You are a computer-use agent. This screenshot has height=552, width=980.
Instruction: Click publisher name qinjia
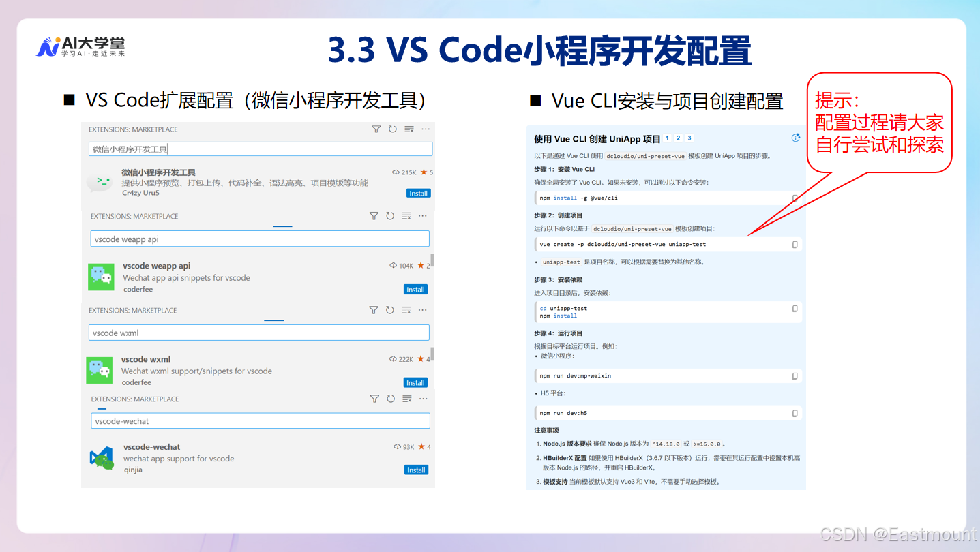point(133,470)
